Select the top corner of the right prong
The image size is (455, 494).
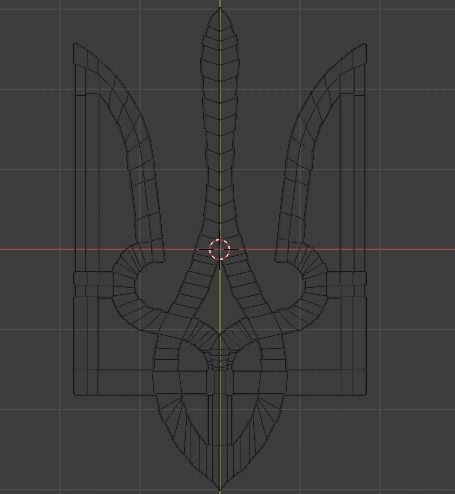click(x=365, y=43)
